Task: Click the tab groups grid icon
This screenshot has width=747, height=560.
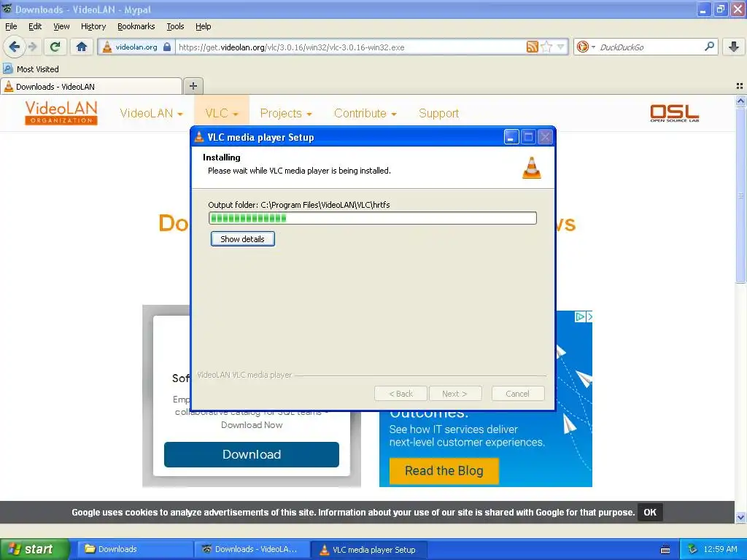Action: pyautogui.click(x=740, y=86)
